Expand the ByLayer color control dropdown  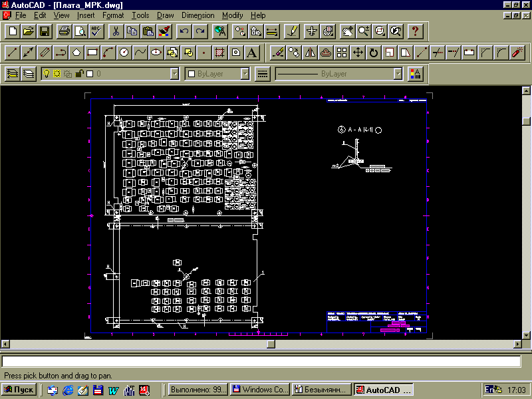(x=245, y=74)
